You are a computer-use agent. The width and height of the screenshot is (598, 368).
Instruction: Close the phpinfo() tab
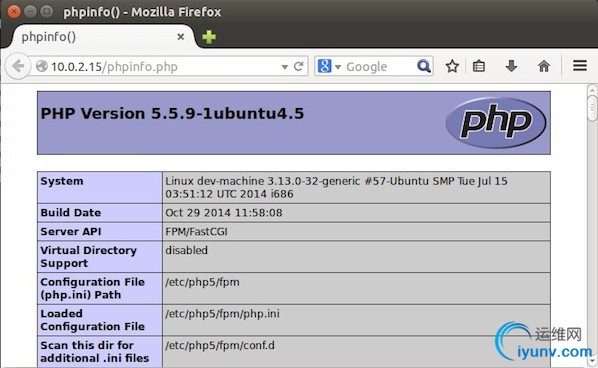click(181, 37)
